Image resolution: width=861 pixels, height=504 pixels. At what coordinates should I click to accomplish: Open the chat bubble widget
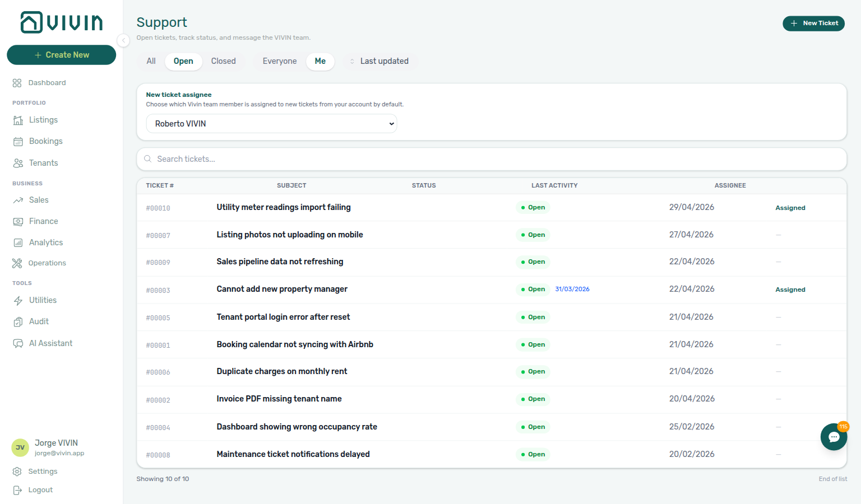point(834,437)
